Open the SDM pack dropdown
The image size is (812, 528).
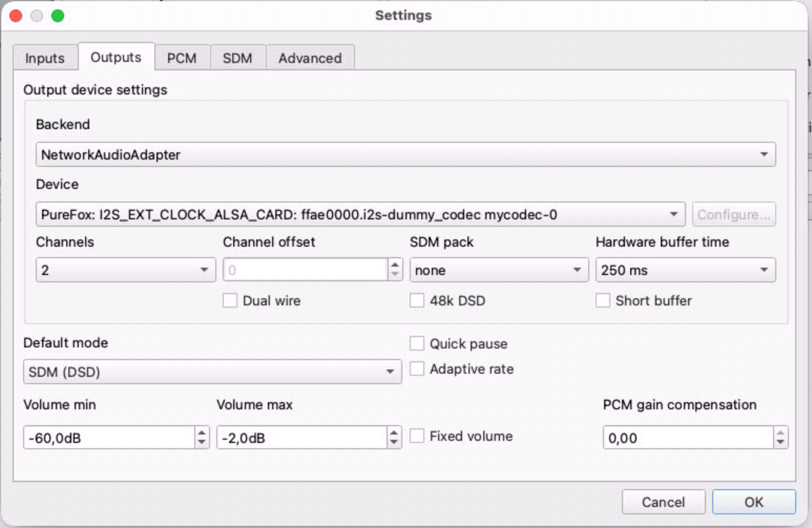pyautogui.click(x=498, y=270)
